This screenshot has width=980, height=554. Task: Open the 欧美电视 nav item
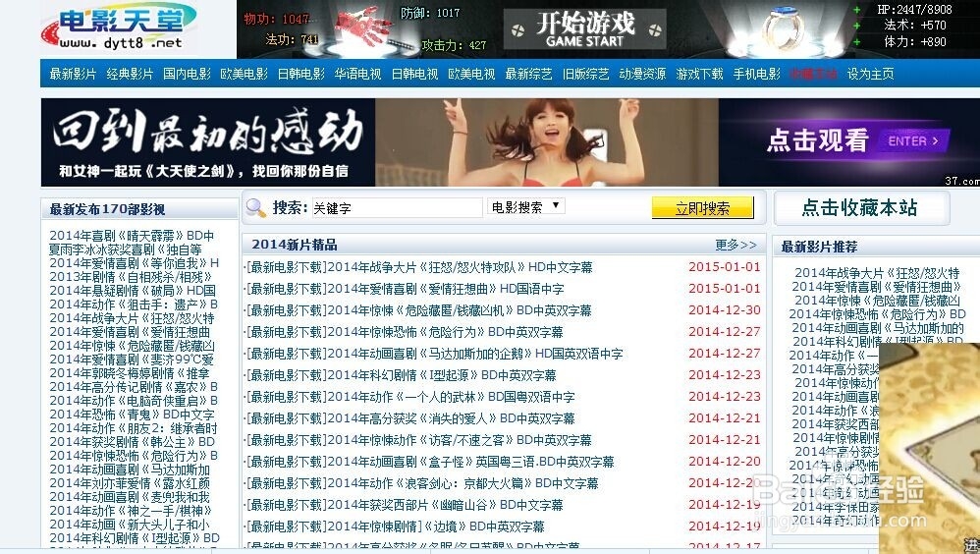click(x=471, y=74)
